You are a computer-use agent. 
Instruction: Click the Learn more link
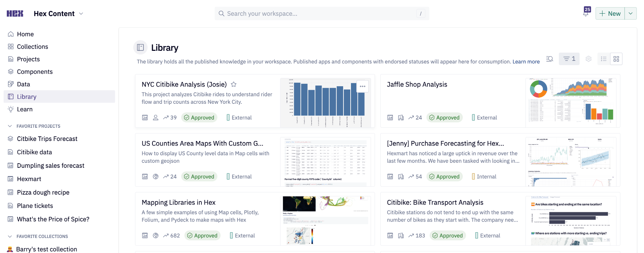[x=526, y=62]
